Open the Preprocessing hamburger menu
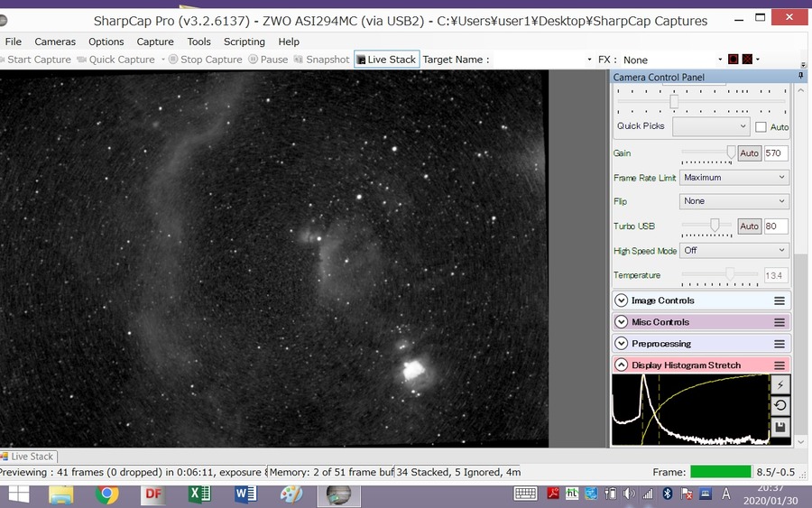 point(780,344)
